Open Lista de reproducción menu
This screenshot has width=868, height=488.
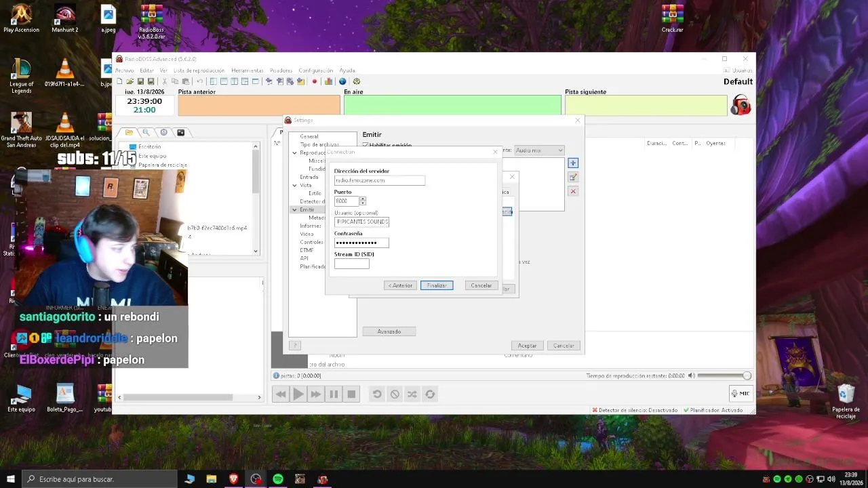click(199, 70)
